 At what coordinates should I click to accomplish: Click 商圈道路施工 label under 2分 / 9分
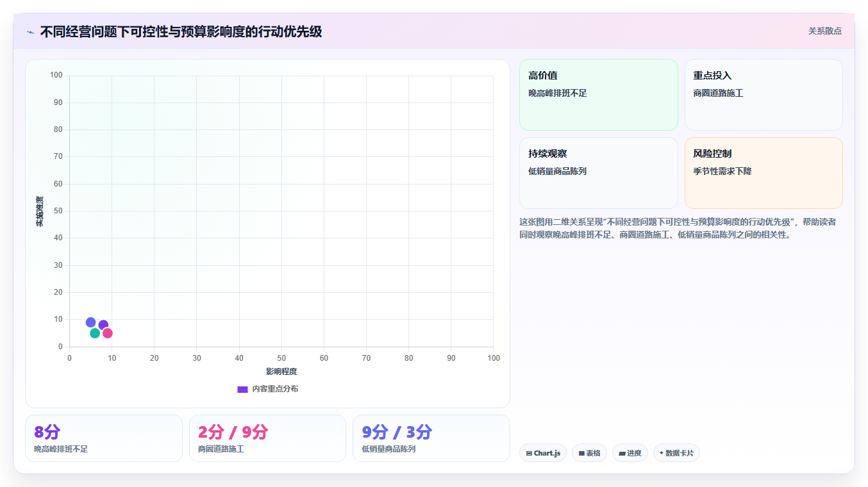click(221, 449)
